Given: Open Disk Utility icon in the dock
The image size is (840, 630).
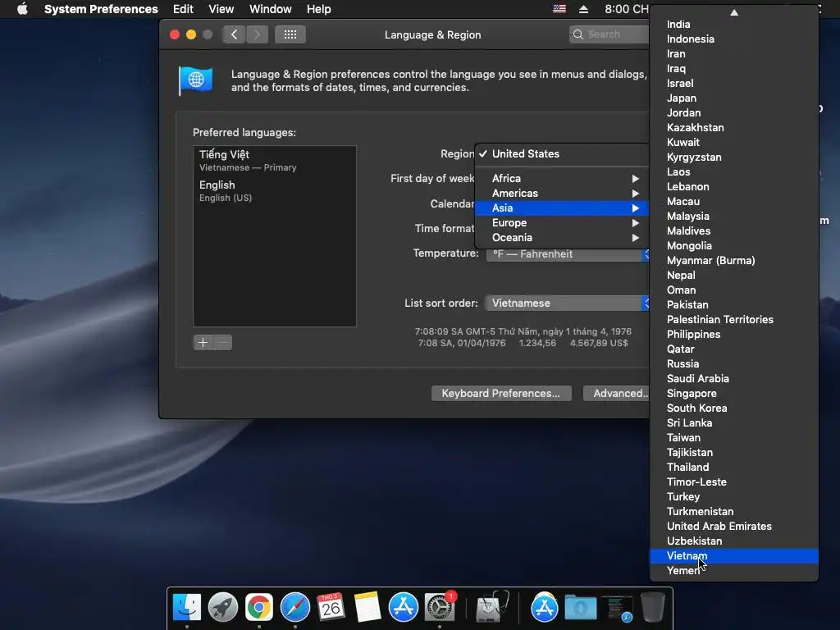Looking at the screenshot, I should 491,608.
